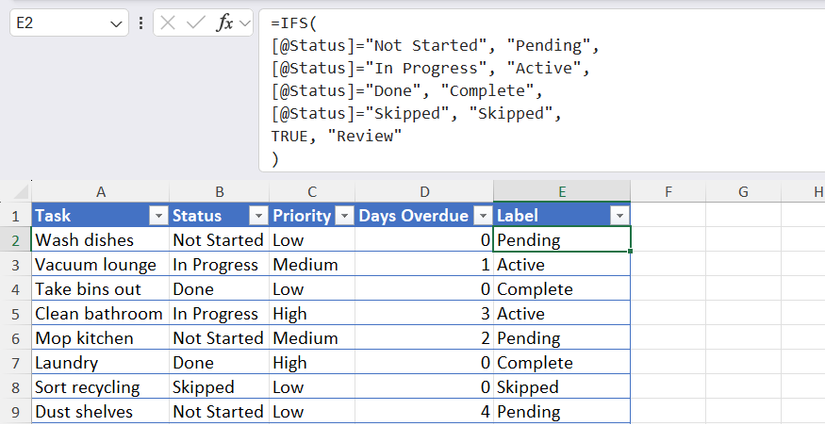The width and height of the screenshot is (825, 424).
Task: Click Days Overdue value 2
Action: pyautogui.click(x=425, y=338)
